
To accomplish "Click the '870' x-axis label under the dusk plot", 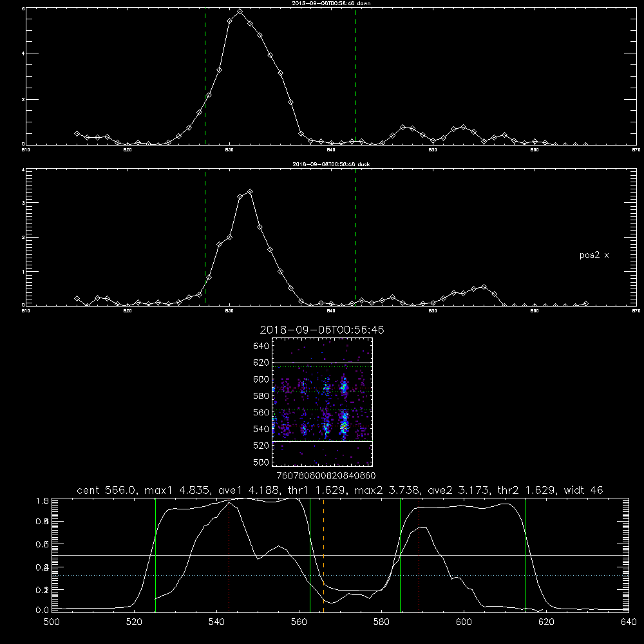I will click(x=636, y=311).
